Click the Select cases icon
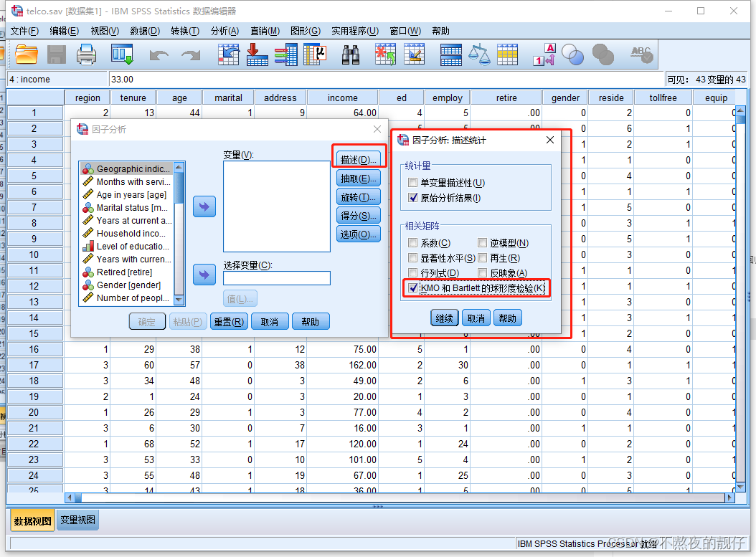756x557 pixels. (507, 54)
